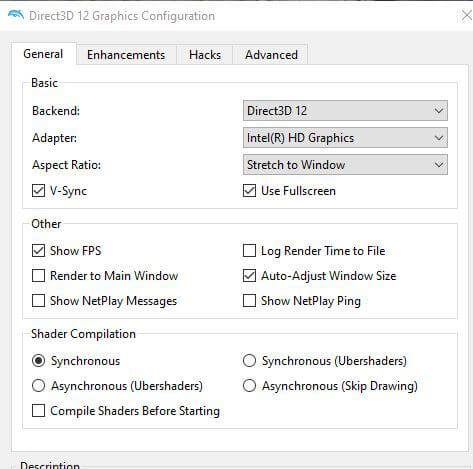
Task: Go to the Advanced tab
Action: [271, 55]
